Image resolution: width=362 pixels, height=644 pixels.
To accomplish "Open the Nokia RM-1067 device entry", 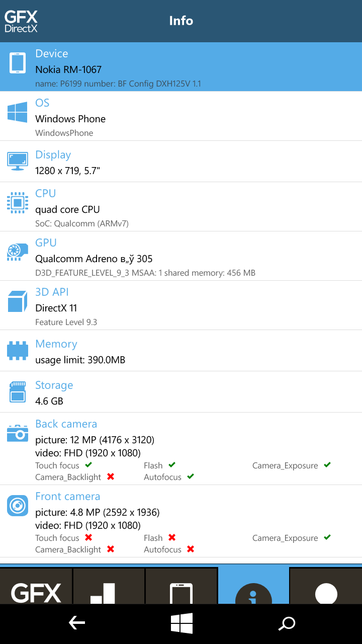I will [x=181, y=67].
